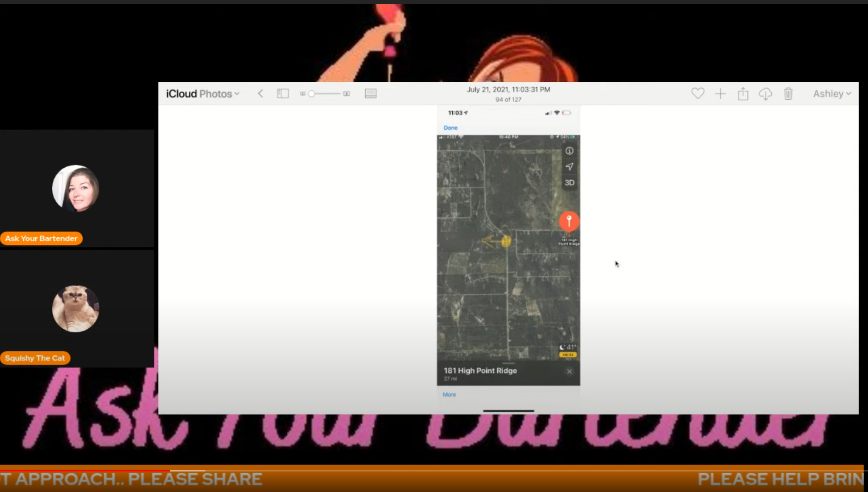
Task: Go back with the left chevron arrow
Action: [x=261, y=94]
